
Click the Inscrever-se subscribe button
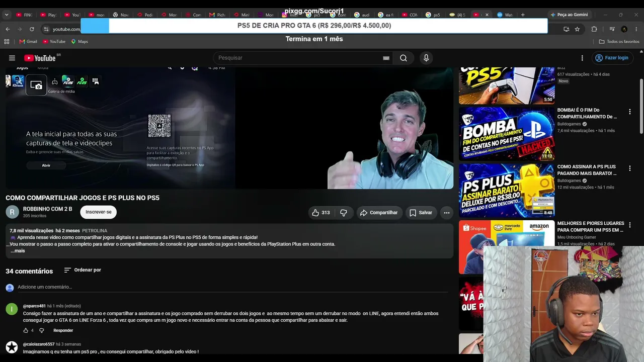point(99,212)
